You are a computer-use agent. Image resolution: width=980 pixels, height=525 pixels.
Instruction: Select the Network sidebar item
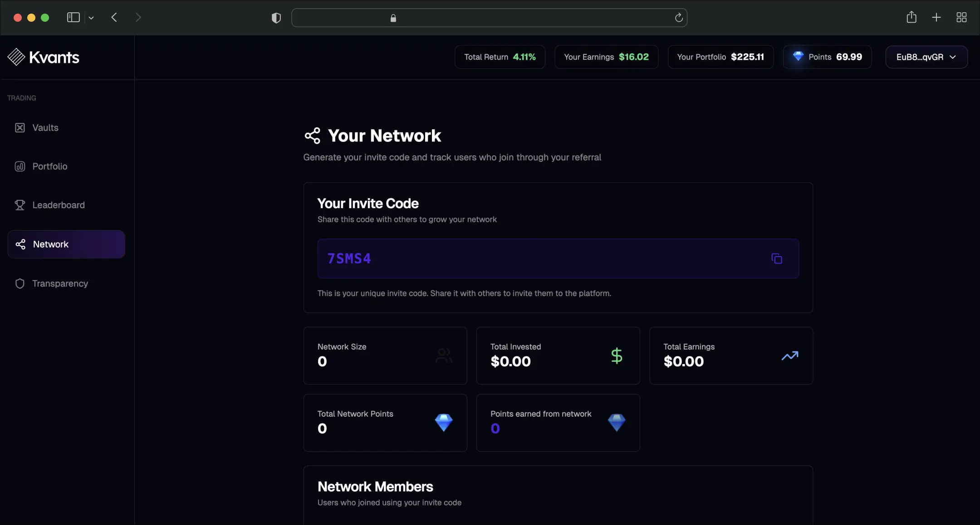click(x=66, y=244)
